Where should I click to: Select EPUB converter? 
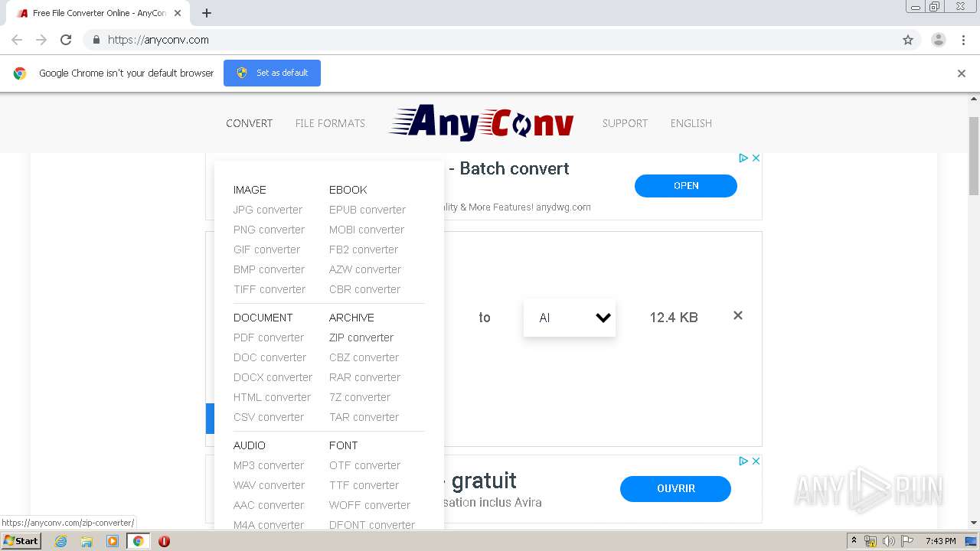click(367, 210)
